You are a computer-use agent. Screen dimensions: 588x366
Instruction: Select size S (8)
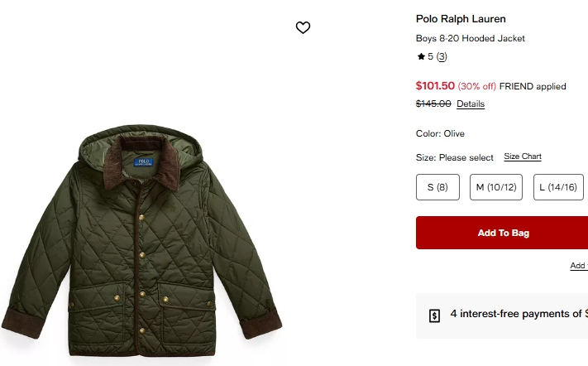437,187
